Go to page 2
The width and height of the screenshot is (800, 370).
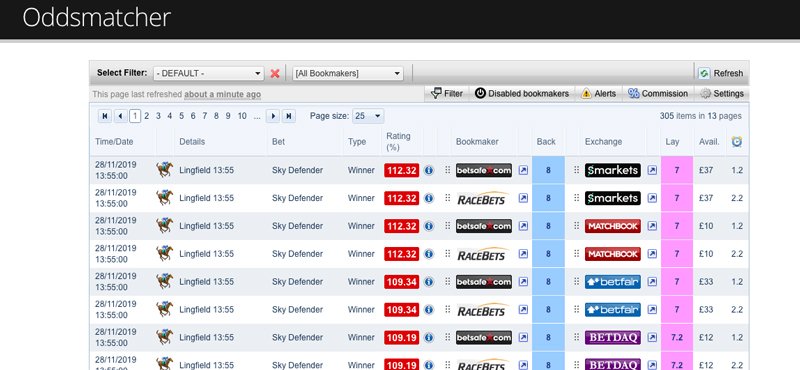[x=146, y=116]
